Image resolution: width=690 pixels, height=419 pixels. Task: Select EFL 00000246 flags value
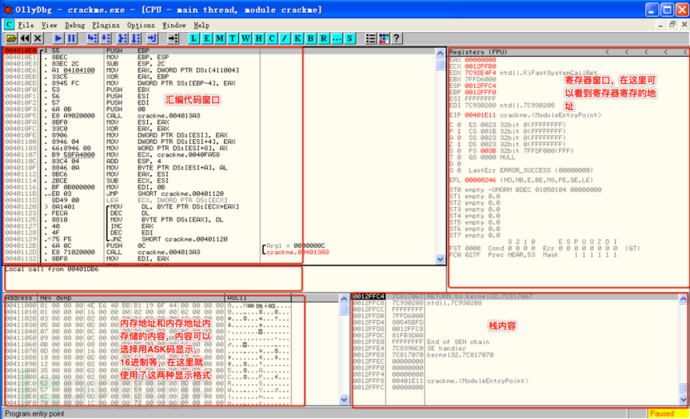[480, 180]
